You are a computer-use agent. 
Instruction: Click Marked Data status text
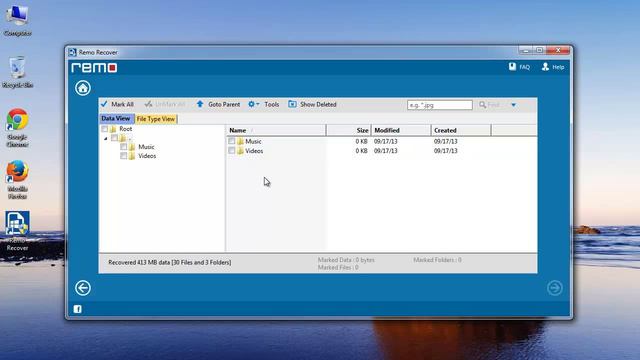click(x=346, y=260)
